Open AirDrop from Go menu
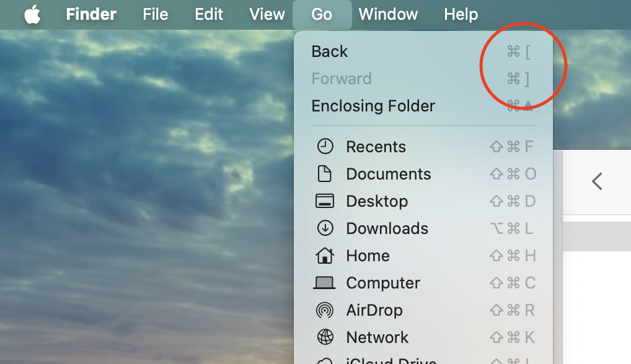The image size is (631, 364). coord(423,311)
